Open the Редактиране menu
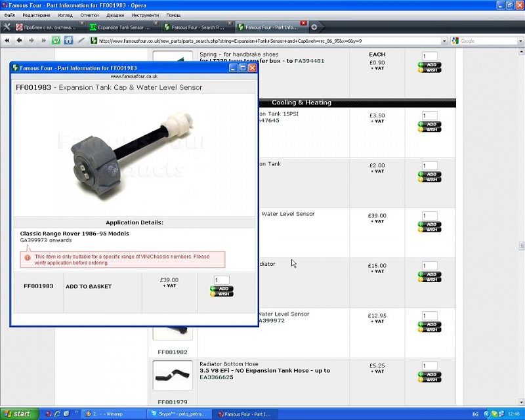 tap(36, 15)
